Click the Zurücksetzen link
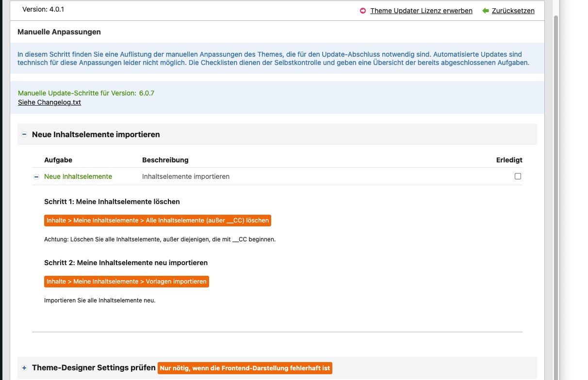Viewport: 588px width, 380px height. (x=513, y=11)
